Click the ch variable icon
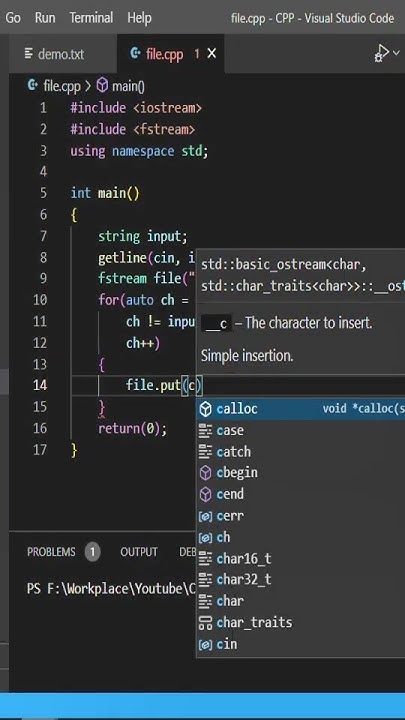The height and width of the screenshot is (720, 405). point(205,537)
